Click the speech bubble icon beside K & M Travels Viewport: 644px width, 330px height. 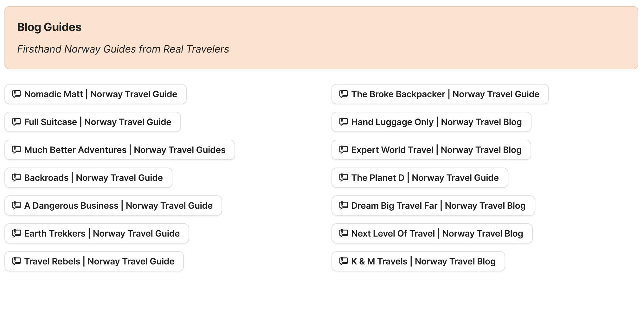point(343,261)
